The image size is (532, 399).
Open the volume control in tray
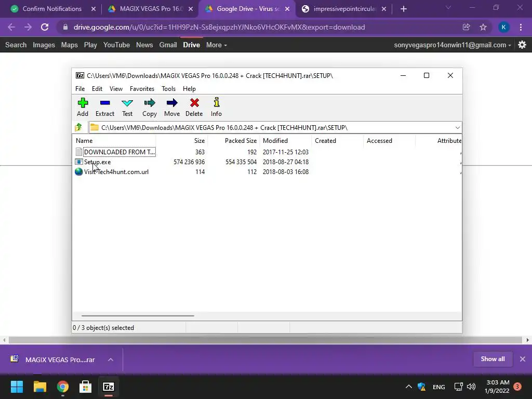(x=471, y=387)
